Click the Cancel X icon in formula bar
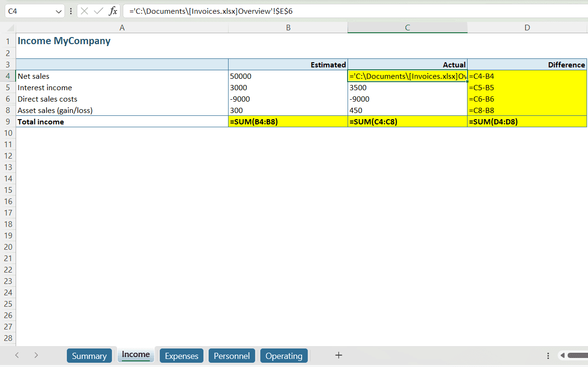588x367 pixels. [84, 11]
